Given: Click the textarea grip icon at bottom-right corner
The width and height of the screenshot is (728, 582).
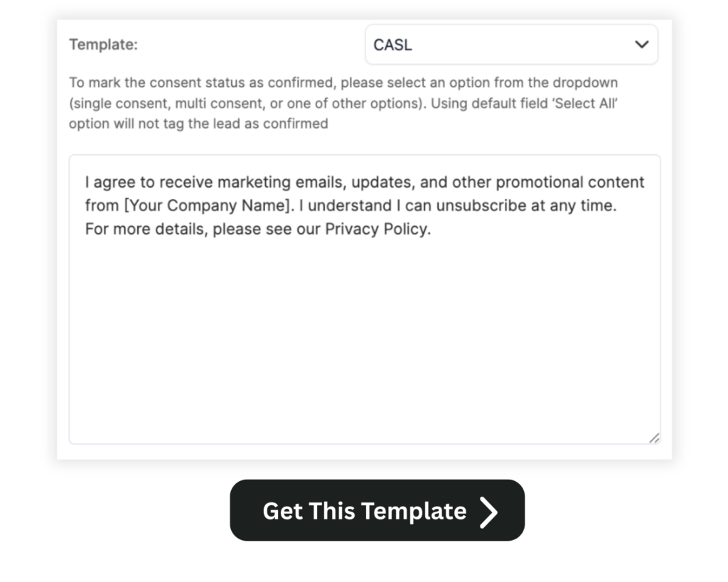Looking at the screenshot, I should pyautogui.click(x=655, y=439).
